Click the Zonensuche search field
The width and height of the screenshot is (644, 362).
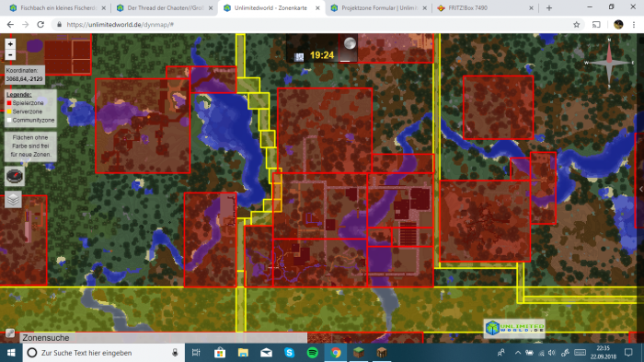[x=163, y=338]
